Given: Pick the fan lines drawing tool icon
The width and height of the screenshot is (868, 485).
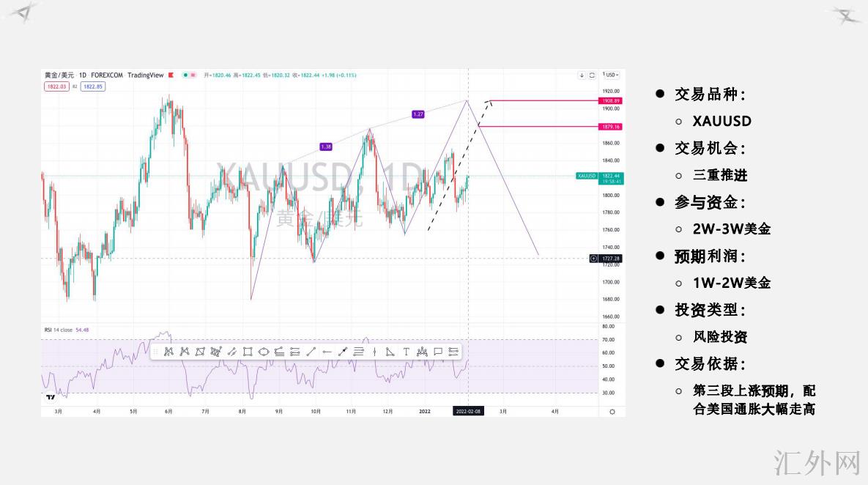Looking at the screenshot, I should (280, 352).
